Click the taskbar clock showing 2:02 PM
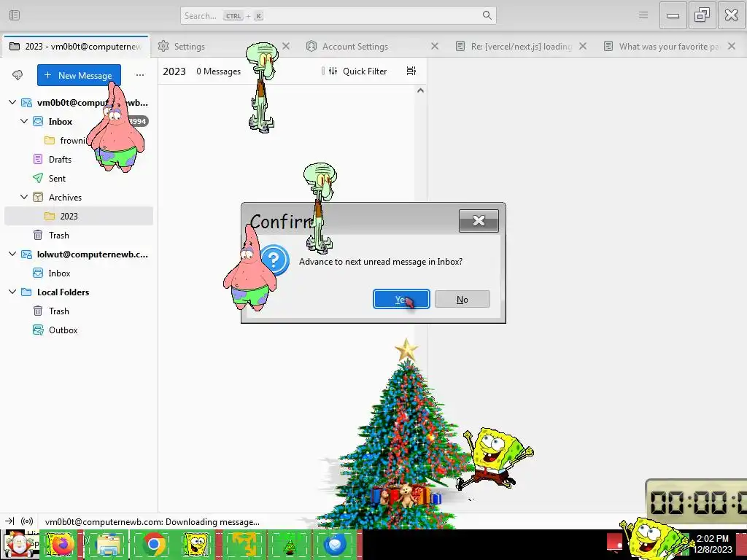Image resolution: width=747 pixels, height=560 pixels. pyautogui.click(x=712, y=544)
